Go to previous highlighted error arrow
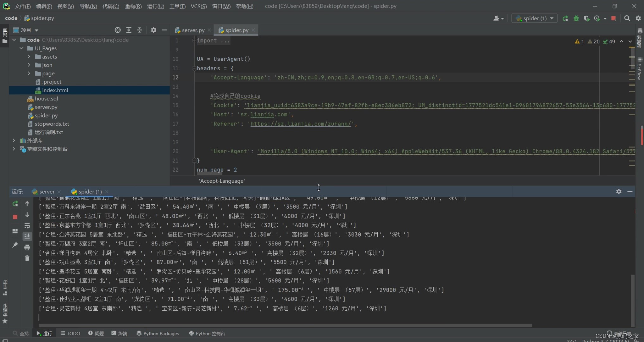This screenshot has height=342, width=644. point(622,41)
